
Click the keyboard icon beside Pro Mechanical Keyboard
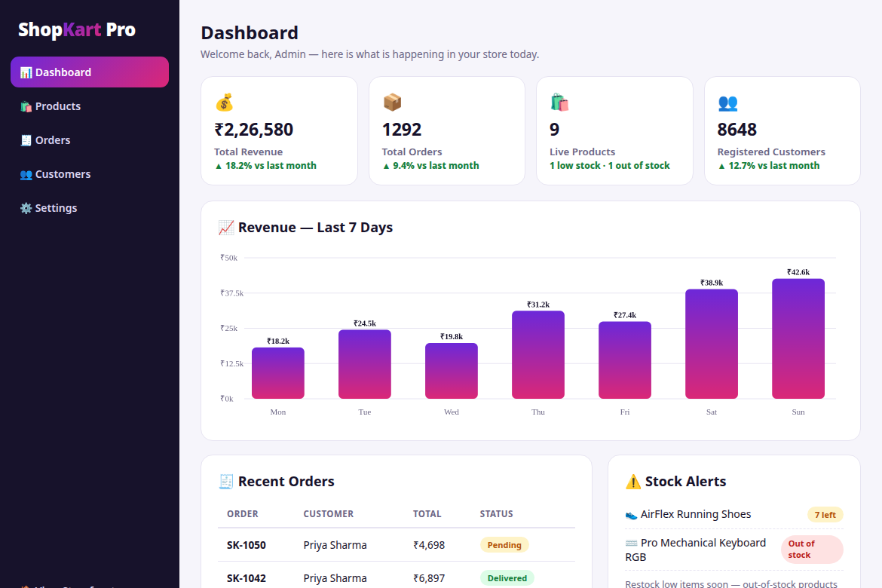coord(631,543)
